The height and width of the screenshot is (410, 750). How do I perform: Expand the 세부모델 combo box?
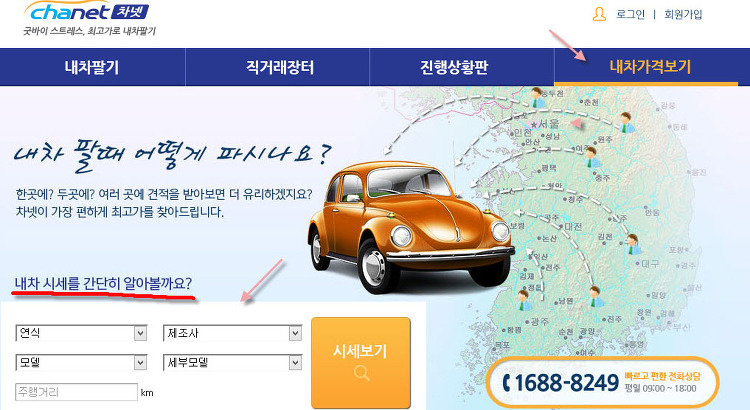pos(231,361)
